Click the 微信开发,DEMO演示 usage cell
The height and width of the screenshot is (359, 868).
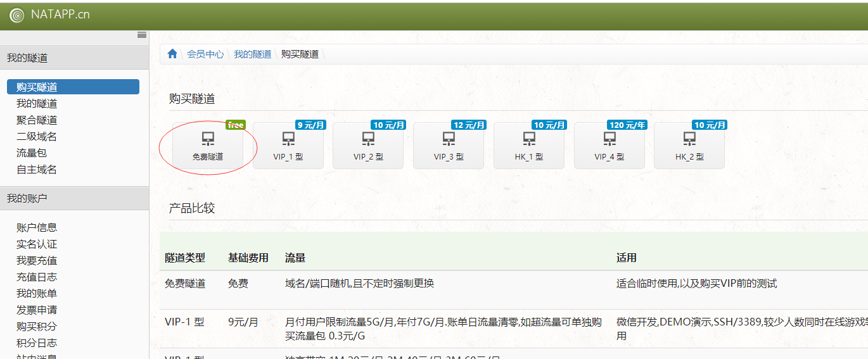742,329
